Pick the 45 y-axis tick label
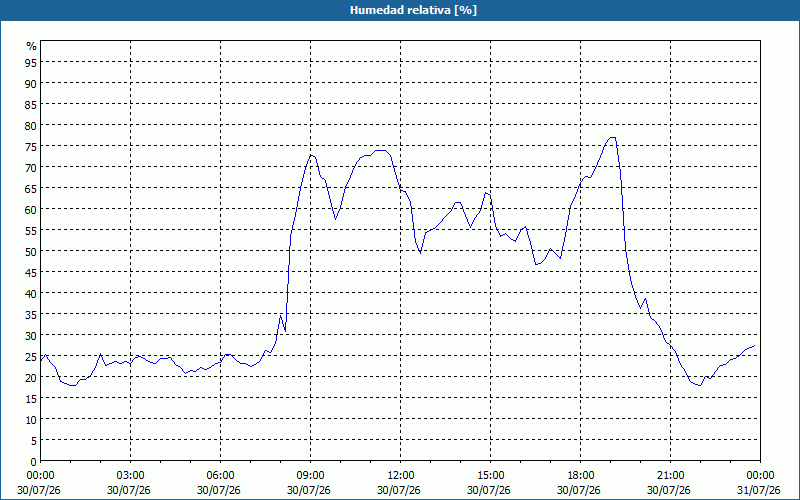Image resolution: width=800 pixels, height=500 pixels. [31, 272]
